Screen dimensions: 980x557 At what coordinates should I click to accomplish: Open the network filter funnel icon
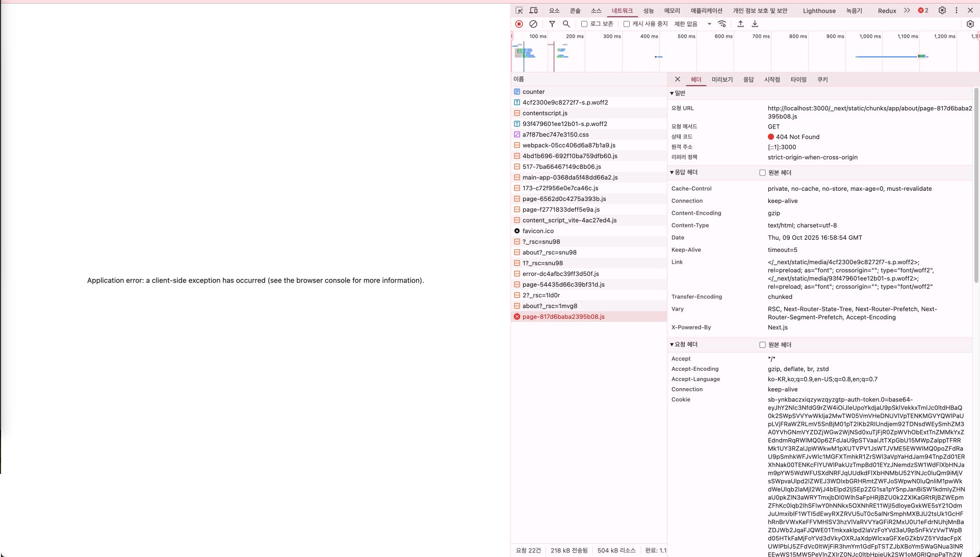click(x=552, y=24)
